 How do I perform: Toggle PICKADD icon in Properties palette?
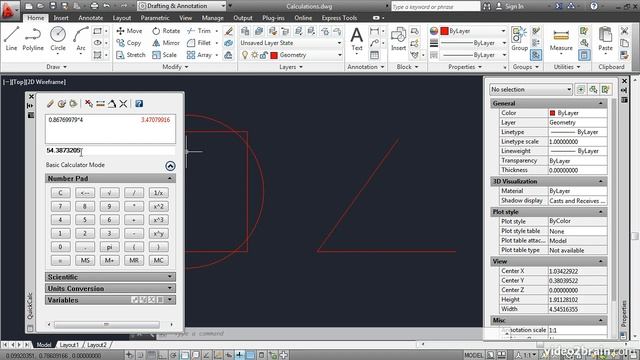tap(580, 89)
